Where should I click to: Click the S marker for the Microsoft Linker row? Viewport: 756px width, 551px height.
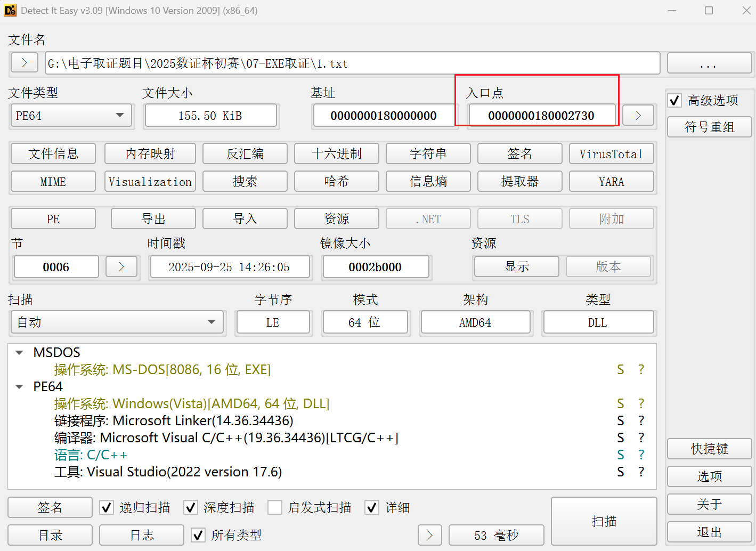coord(620,420)
